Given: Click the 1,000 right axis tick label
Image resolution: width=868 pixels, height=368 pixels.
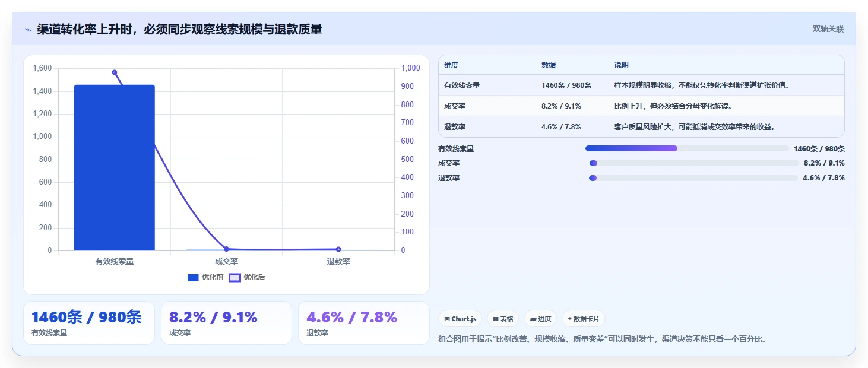Looking at the screenshot, I should coord(411,68).
